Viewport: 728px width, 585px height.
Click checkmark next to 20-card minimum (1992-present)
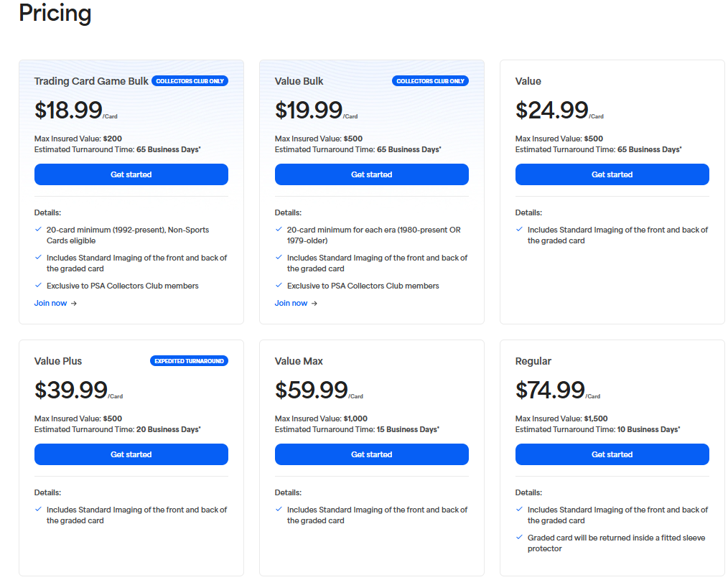(x=39, y=230)
